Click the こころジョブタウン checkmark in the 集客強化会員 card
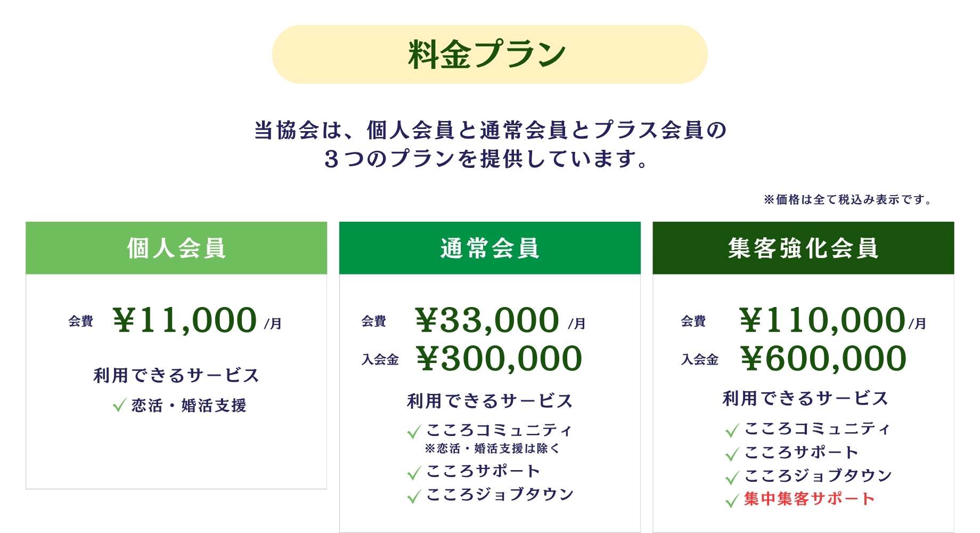The height and width of the screenshot is (533, 980). (x=732, y=477)
